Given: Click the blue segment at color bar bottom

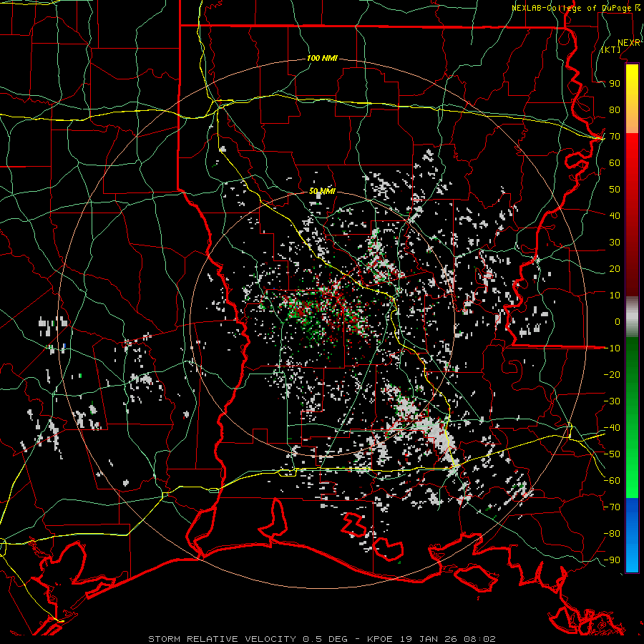Looking at the screenshot, I should [x=632, y=535].
